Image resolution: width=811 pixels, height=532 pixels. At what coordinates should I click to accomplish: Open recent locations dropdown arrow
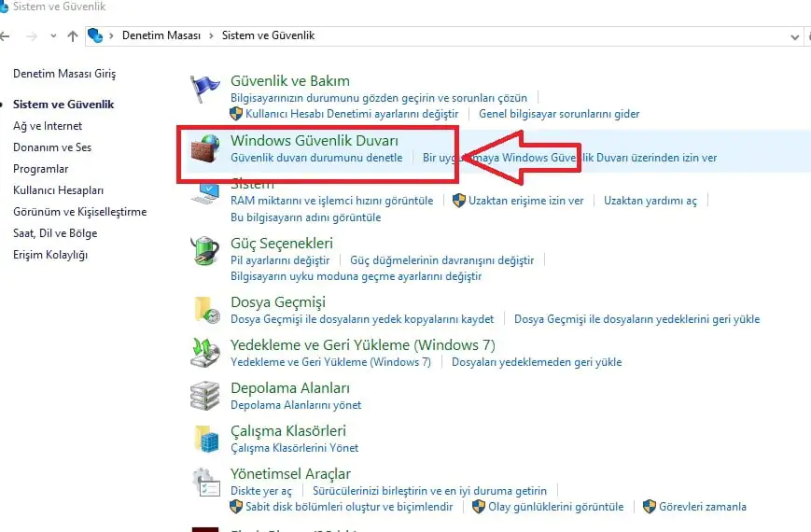coord(53,36)
